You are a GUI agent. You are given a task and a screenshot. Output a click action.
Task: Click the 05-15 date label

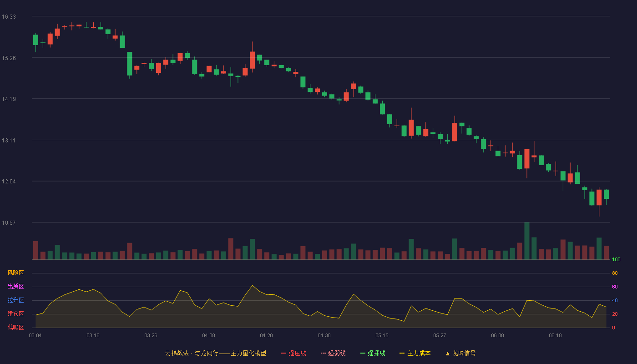click(382, 335)
